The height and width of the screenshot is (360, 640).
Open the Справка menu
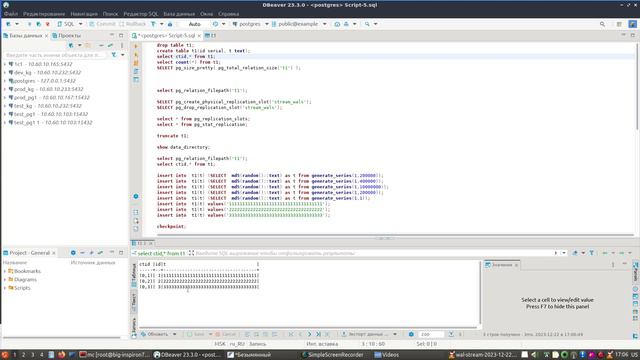click(229, 14)
